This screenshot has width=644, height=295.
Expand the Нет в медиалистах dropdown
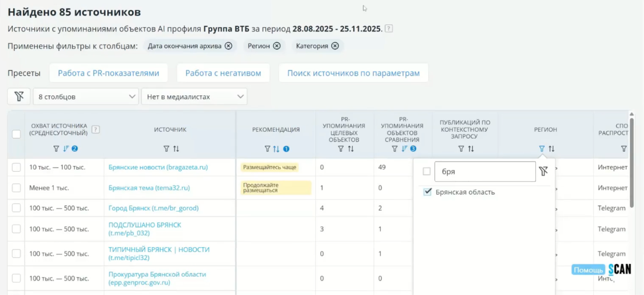pos(194,97)
